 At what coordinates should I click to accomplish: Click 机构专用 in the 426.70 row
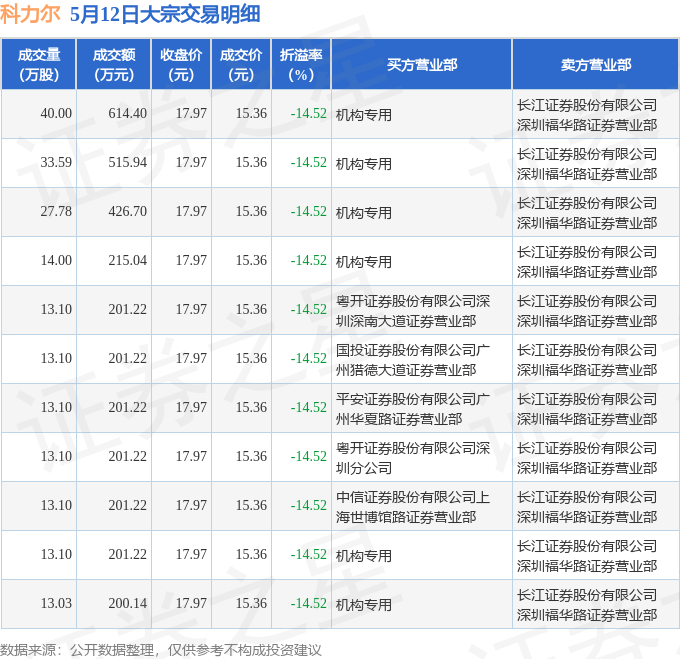coord(364,213)
